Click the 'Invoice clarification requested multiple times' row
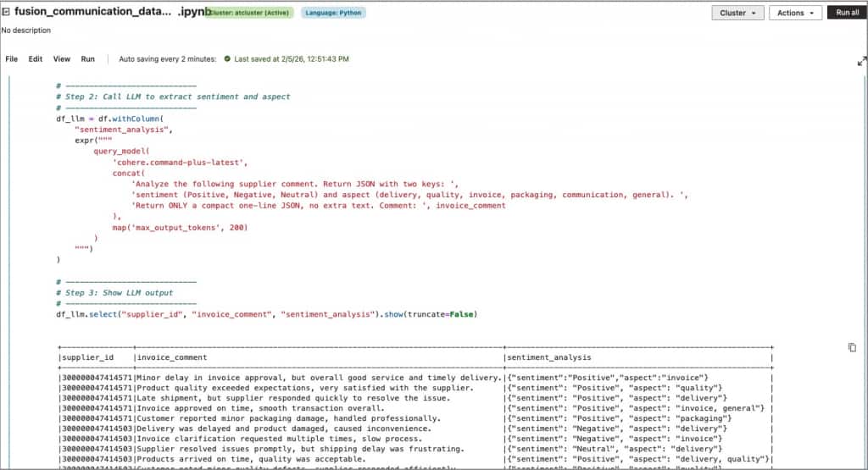This screenshot has width=868, height=470. (x=415, y=439)
